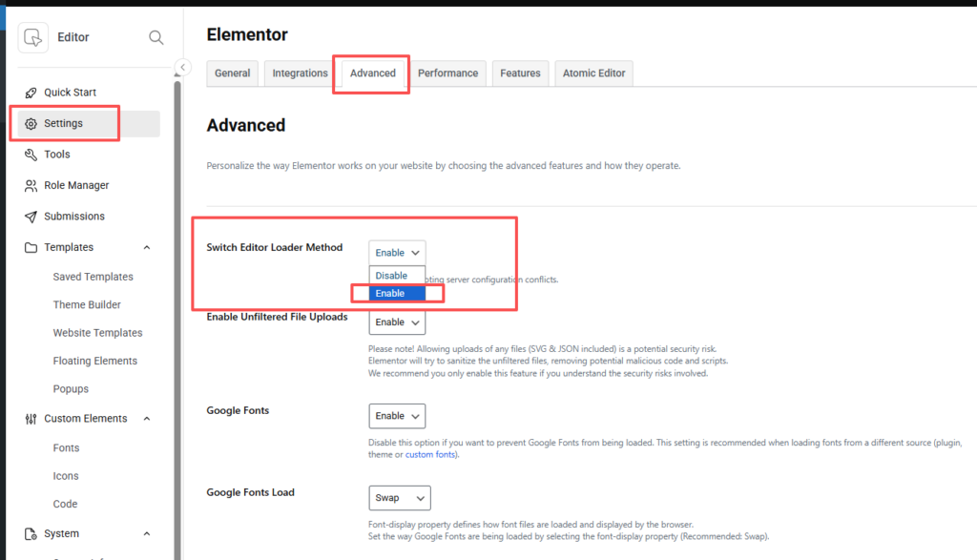Click the Elementor Editor logo icon
Viewport: 977px width, 560px height.
tap(33, 37)
